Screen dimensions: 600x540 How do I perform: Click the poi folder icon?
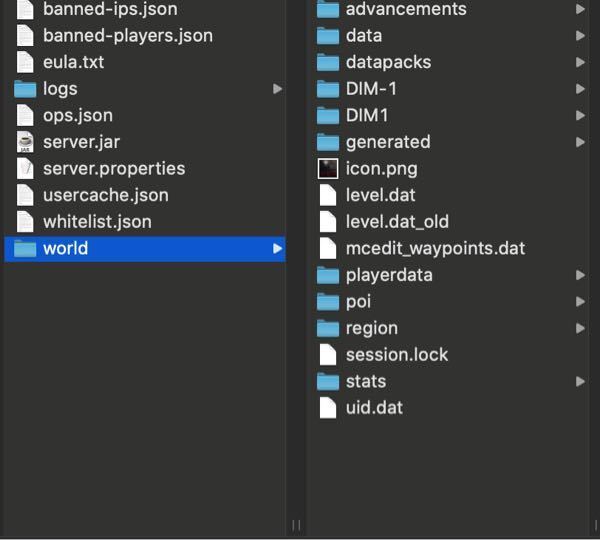[x=328, y=302]
